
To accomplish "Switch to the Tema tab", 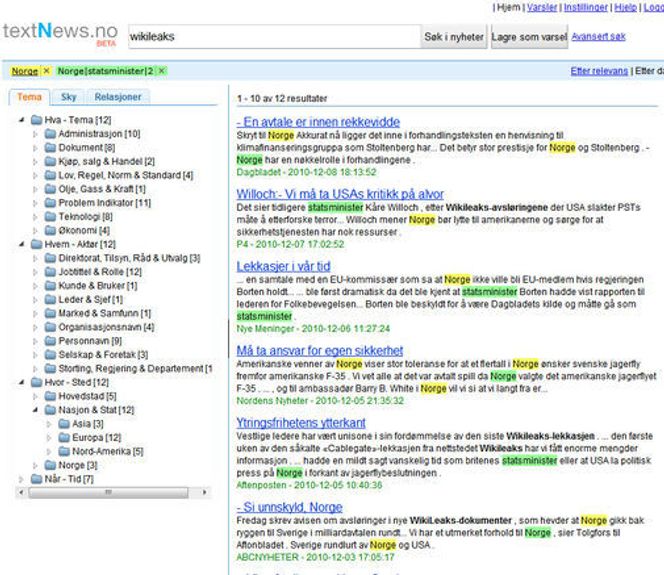I will (29, 97).
